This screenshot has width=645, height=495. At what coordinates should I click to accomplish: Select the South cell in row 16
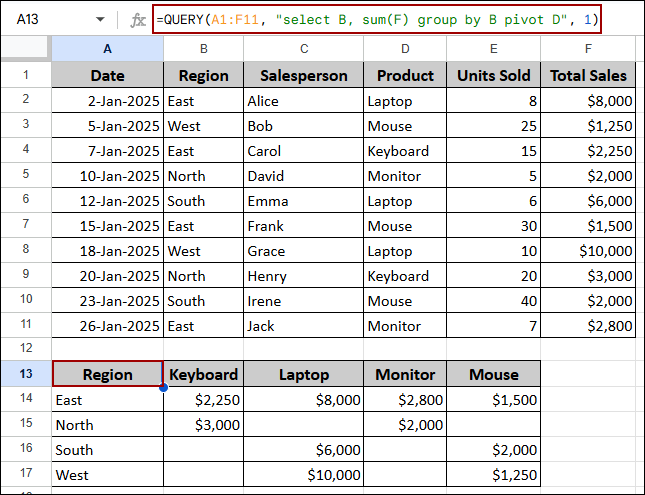tap(107, 450)
